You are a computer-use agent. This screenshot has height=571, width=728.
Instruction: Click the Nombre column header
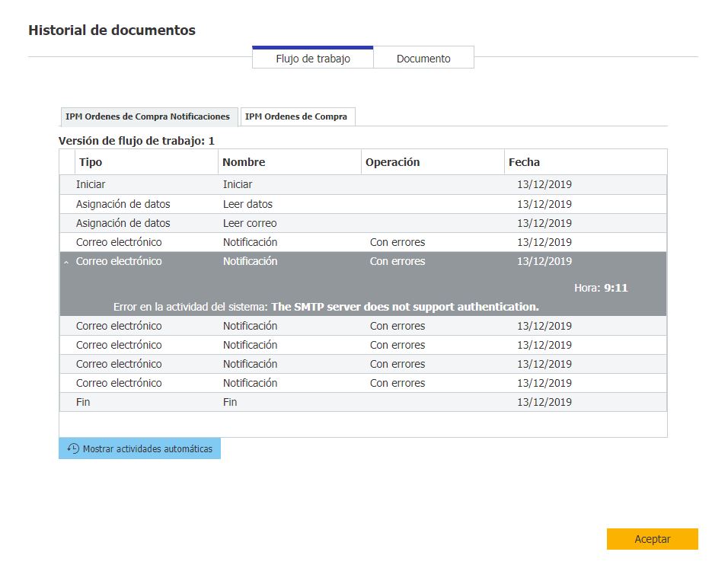pos(244,162)
